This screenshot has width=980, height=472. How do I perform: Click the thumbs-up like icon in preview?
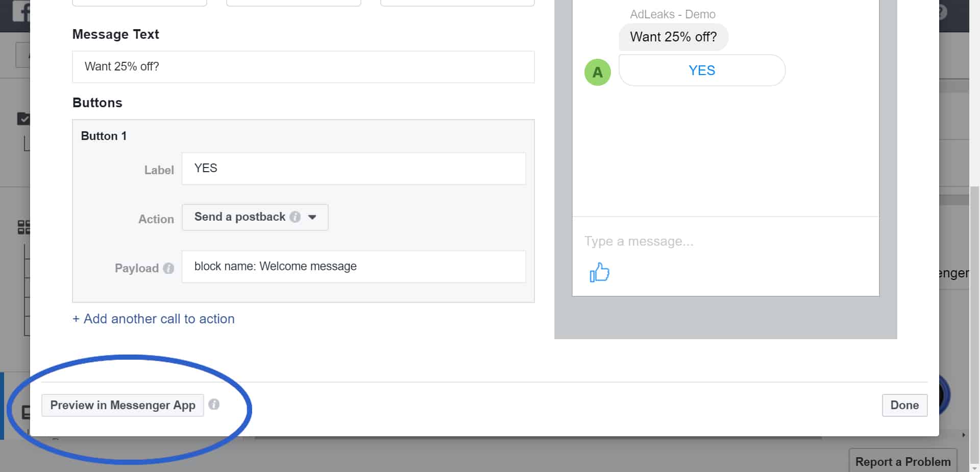(600, 272)
